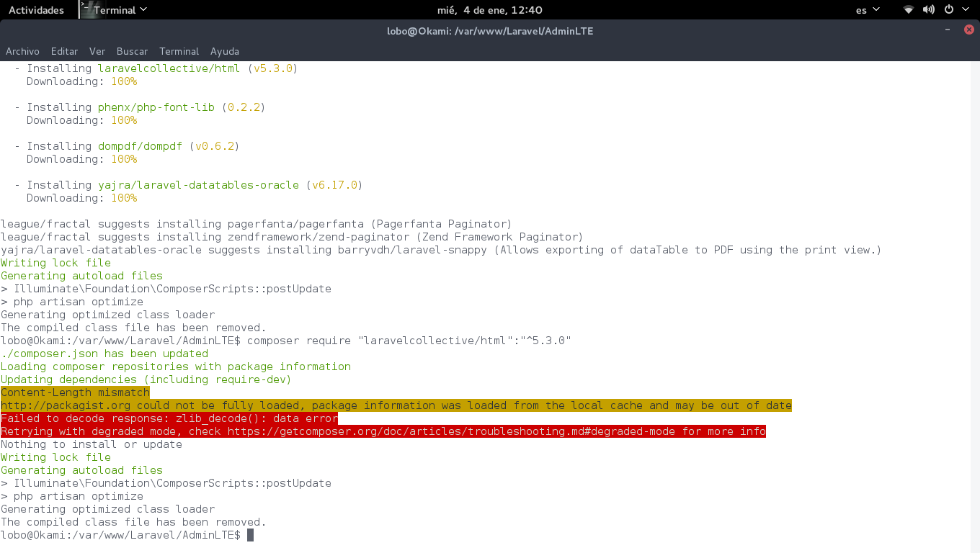This screenshot has height=553, width=980.
Task: Click the volume speaker icon
Action: [929, 10]
